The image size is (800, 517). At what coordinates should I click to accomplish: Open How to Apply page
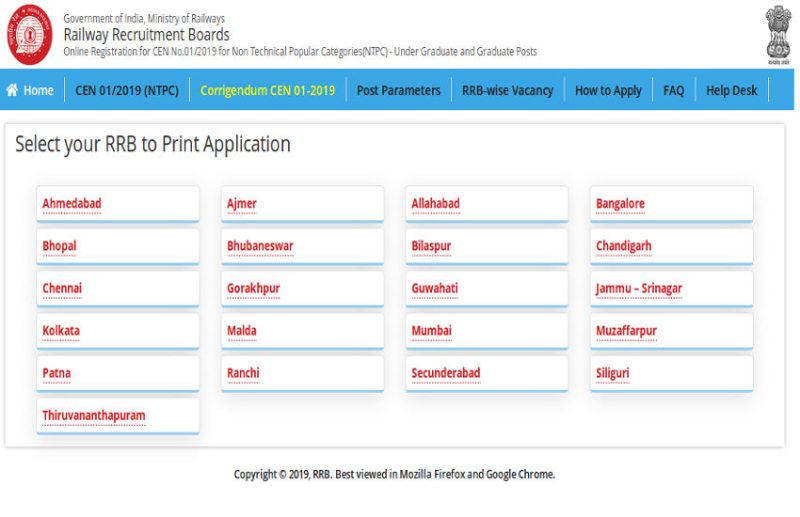point(608,90)
